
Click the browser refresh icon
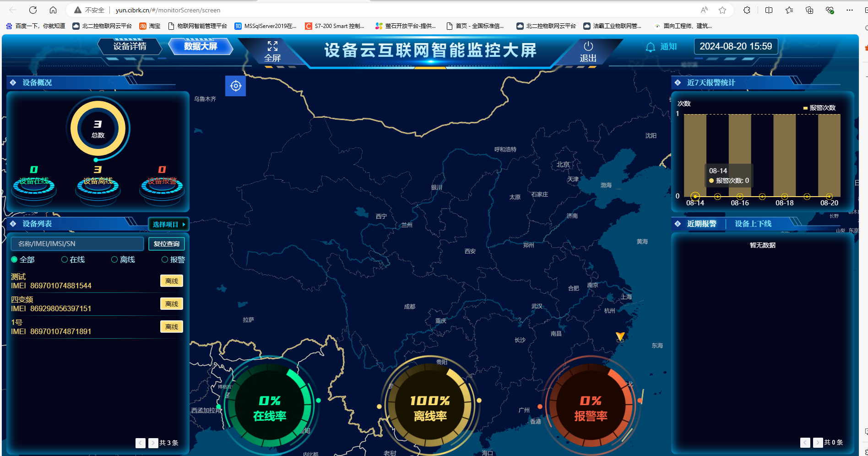click(33, 10)
